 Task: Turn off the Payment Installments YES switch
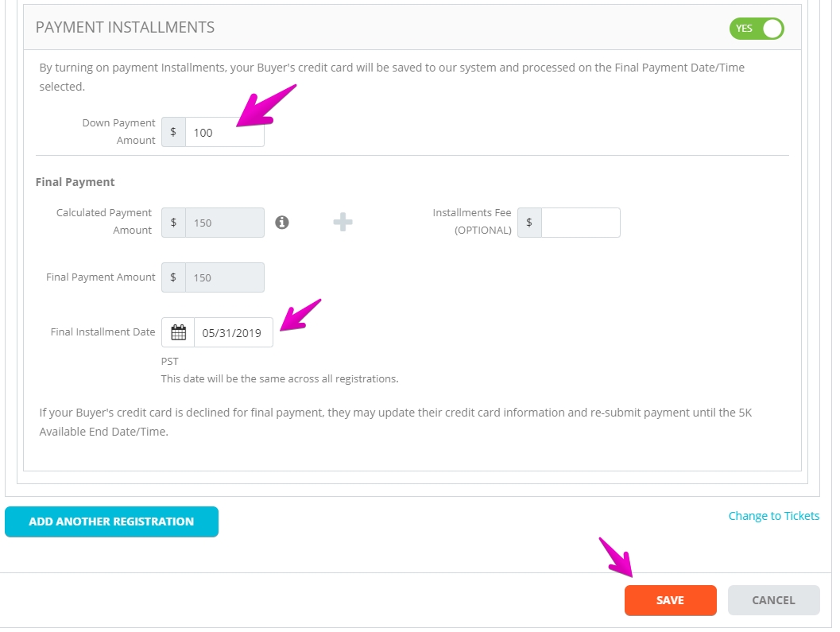coord(757,29)
